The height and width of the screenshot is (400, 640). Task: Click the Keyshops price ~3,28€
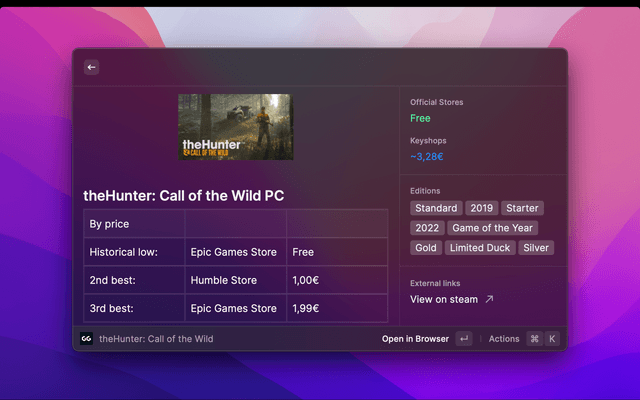coord(427,157)
